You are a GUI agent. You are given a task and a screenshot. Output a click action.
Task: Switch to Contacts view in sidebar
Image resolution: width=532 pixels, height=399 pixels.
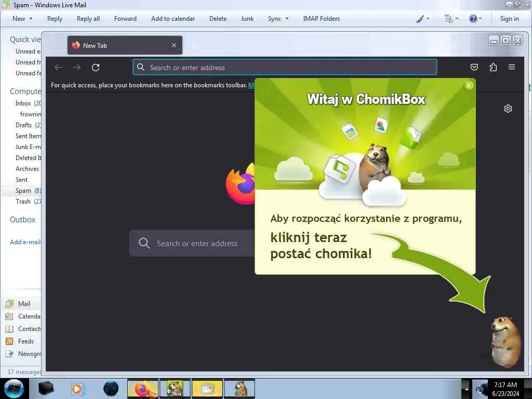tap(23, 329)
